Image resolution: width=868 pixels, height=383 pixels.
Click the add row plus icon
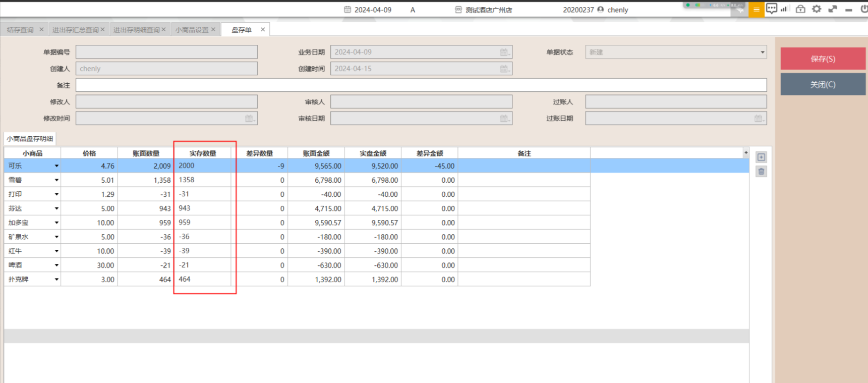(x=761, y=157)
